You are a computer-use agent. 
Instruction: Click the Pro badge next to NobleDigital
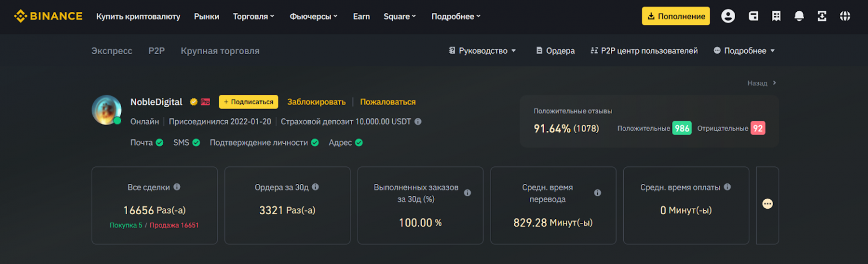pos(205,102)
